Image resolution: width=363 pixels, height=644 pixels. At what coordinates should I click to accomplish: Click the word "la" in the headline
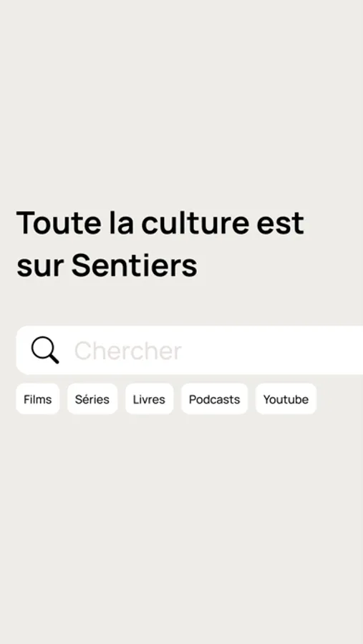tap(122, 223)
